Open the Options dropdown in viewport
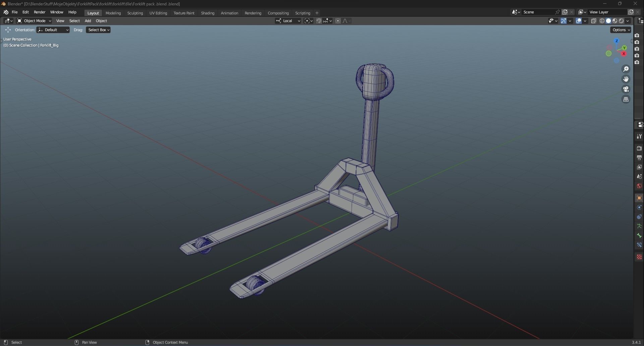Screen dimensions: 644x346 (621, 30)
